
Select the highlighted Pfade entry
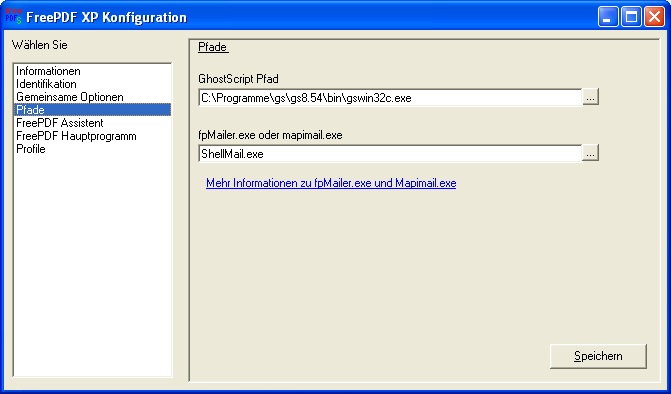click(x=92, y=110)
